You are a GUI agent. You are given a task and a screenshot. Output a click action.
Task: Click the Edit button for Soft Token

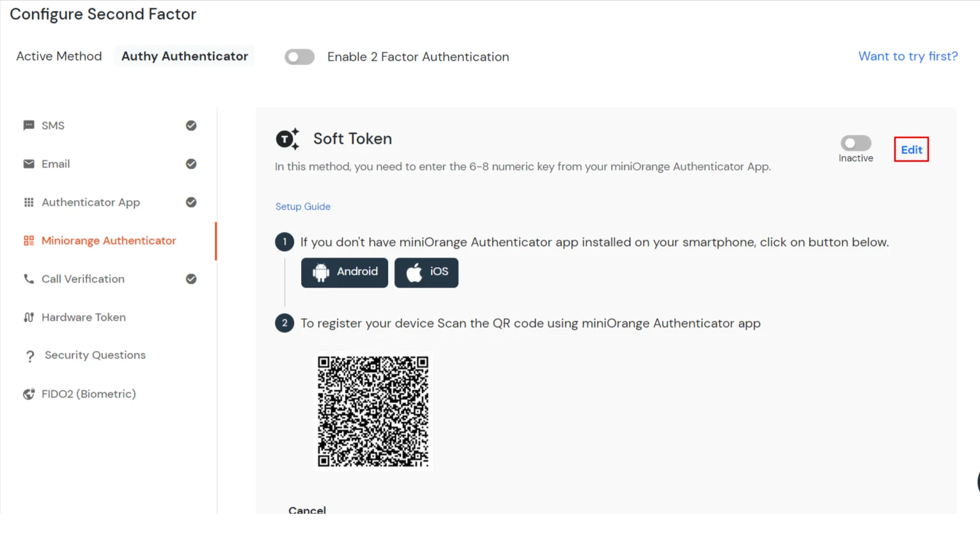(x=911, y=150)
